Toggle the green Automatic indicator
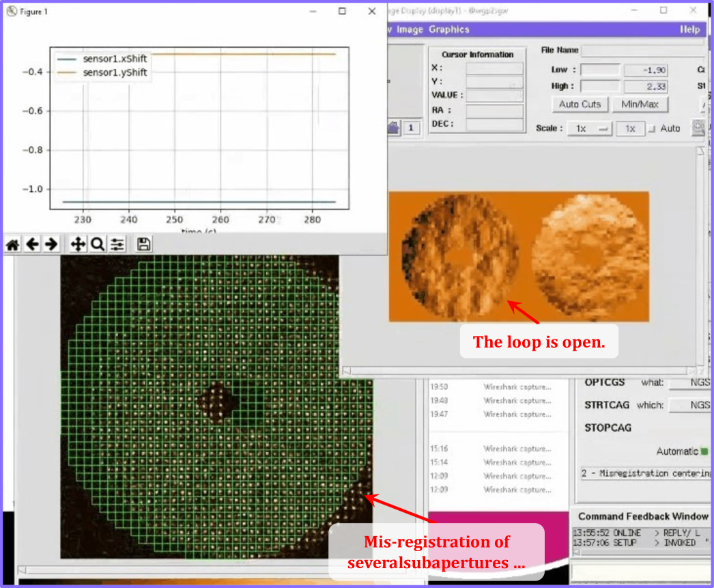The width and height of the screenshot is (714, 588). pos(704,451)
